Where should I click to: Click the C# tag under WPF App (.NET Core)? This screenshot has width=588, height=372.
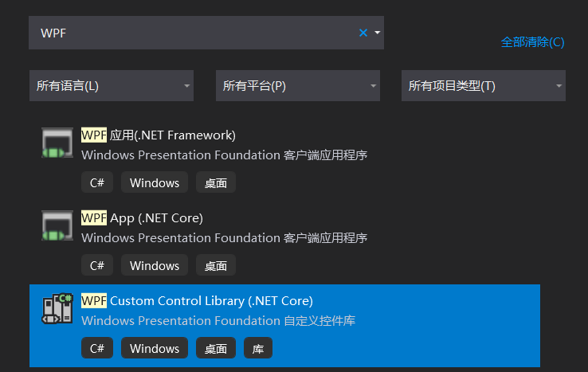coord(97,265)
